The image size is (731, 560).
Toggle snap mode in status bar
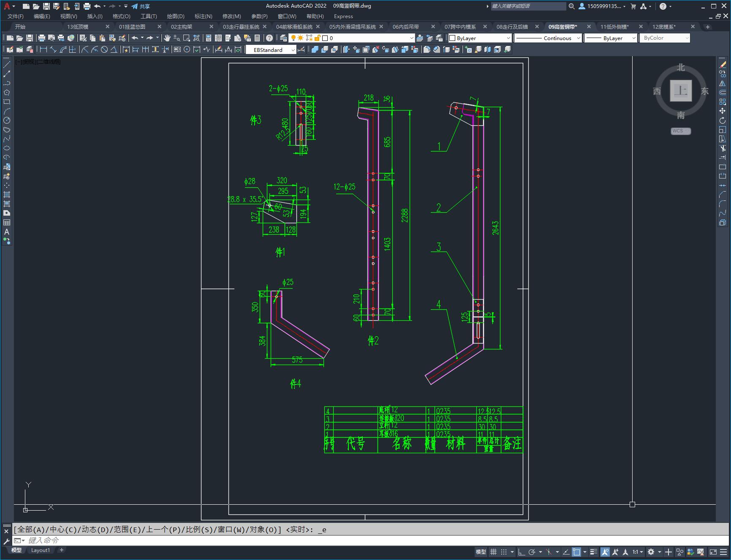pyautogui.click(x=504, y=552)
